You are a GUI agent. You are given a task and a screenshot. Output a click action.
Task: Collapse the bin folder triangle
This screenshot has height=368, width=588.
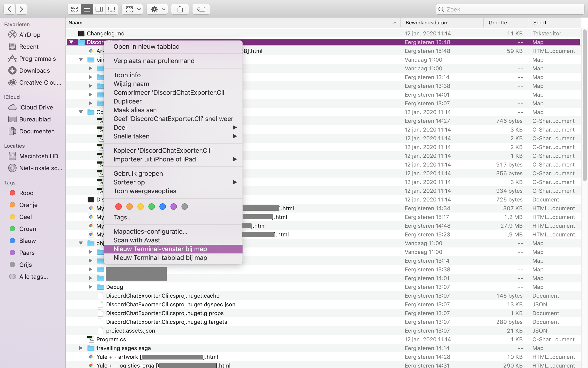(81, 60)
